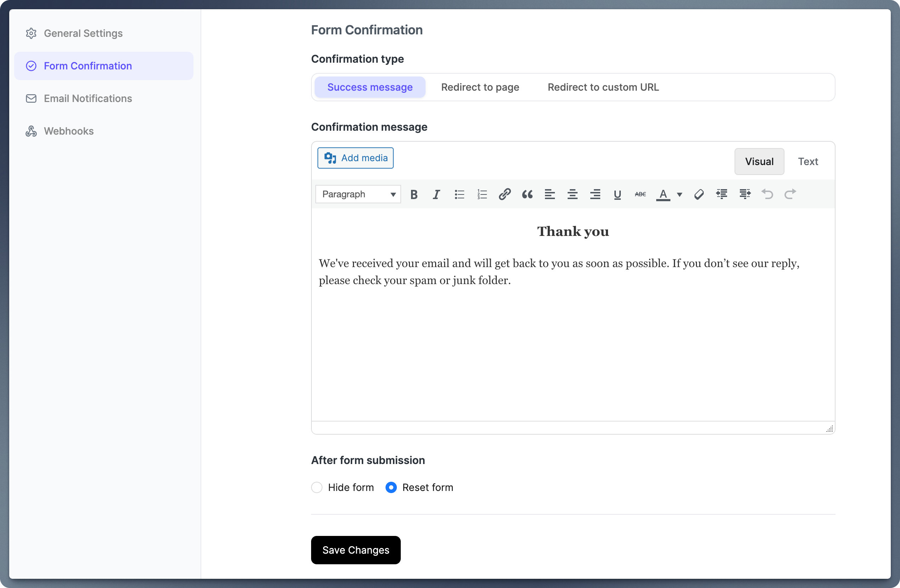Insert a bulleted list

coord(459,194)
